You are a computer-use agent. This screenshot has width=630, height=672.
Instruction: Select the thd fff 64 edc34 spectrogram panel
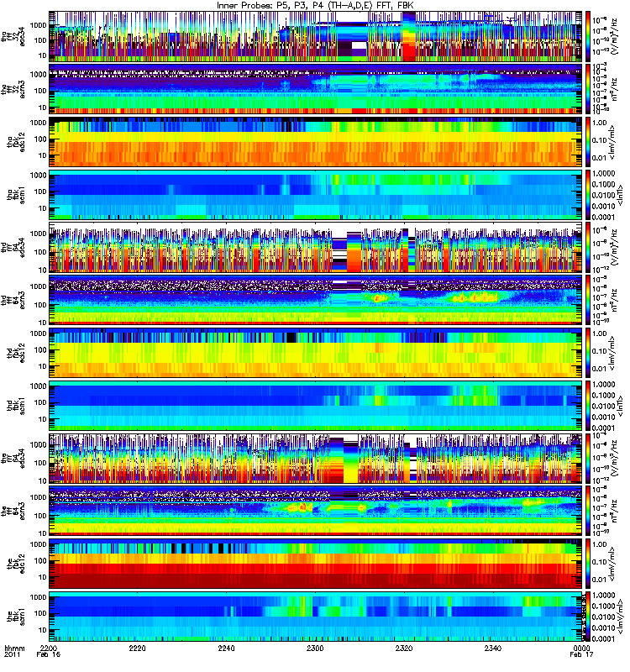[316, 248]
